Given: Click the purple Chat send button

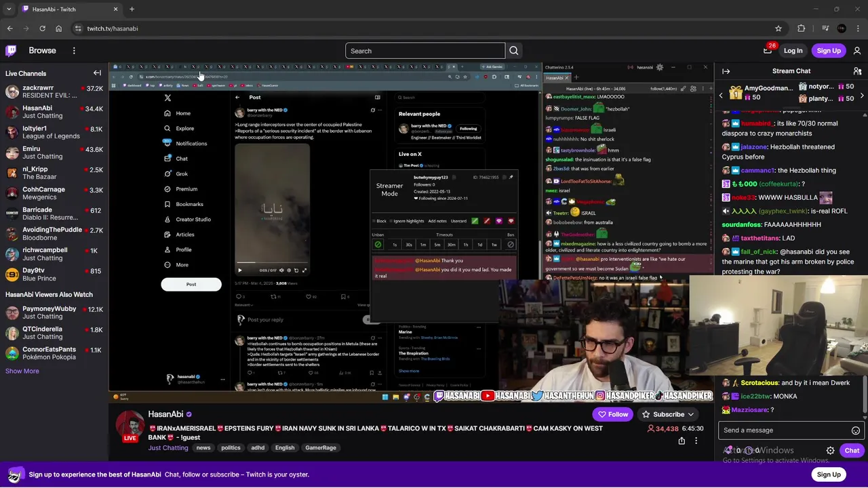Looking at the screenshot, I should tap(852, 451).
